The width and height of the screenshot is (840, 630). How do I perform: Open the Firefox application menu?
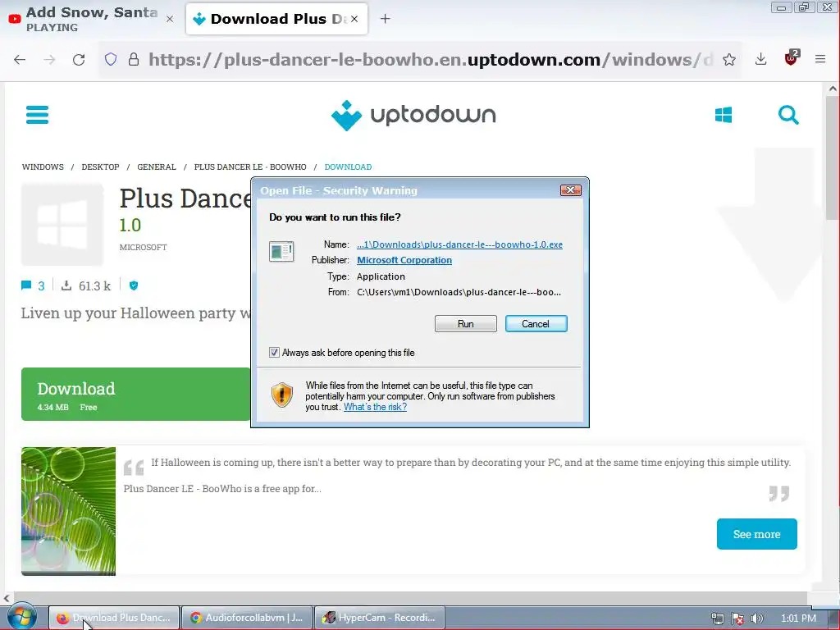pos(820,59)
